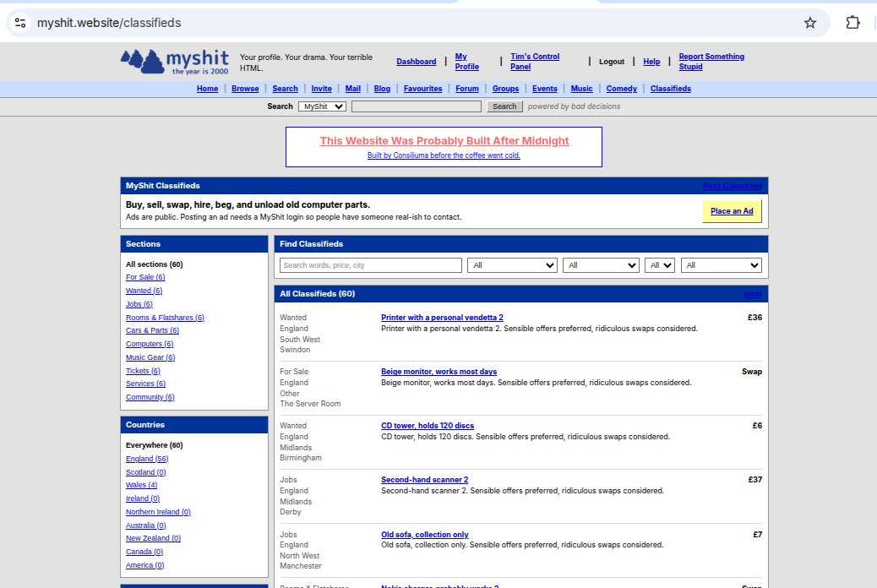Filter by For Sale (6) section
Viewport: 877px width, 588px height.
(145, 277)
